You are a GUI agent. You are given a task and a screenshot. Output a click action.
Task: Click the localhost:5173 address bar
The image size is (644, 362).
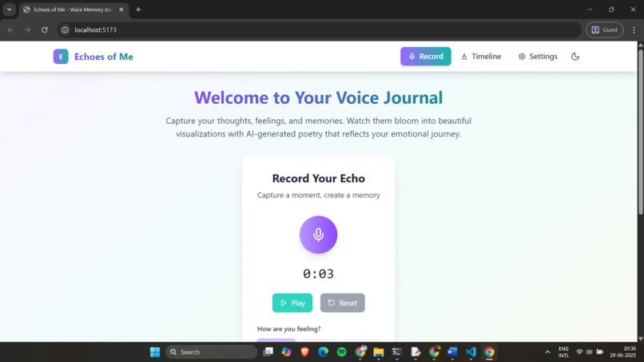[319, 30]
